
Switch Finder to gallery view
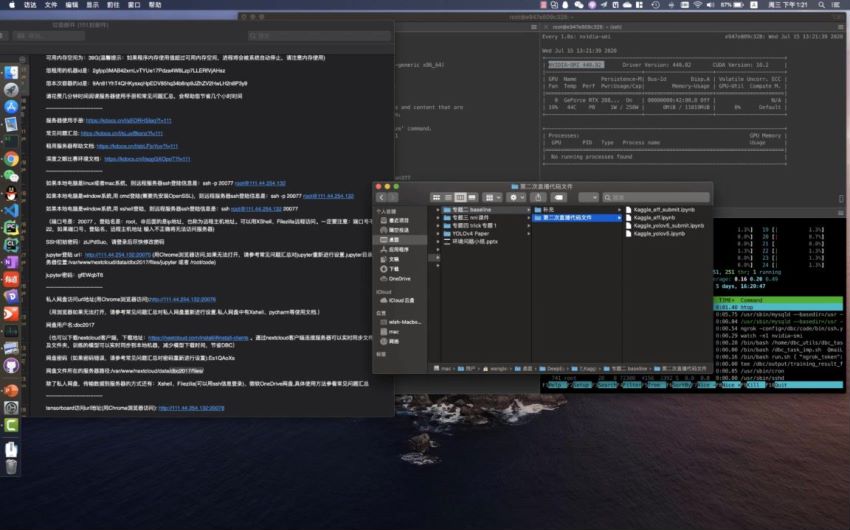coord(472,197)
